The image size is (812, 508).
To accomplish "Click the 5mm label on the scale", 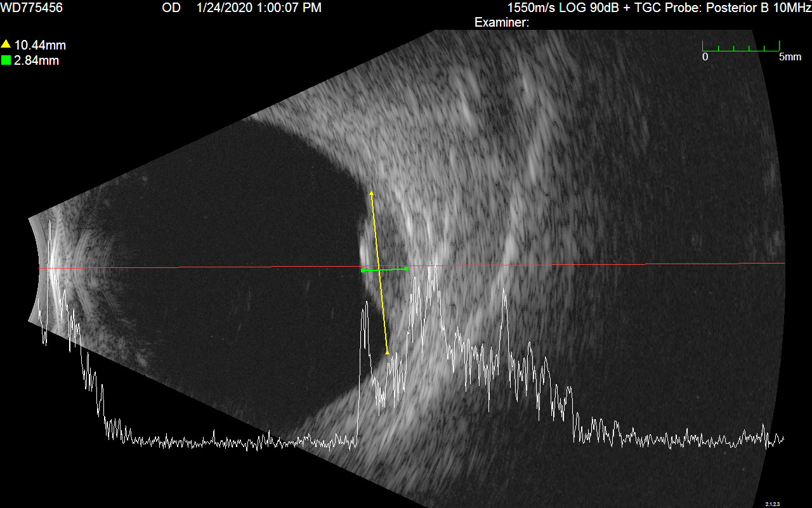I will point(790,57).
